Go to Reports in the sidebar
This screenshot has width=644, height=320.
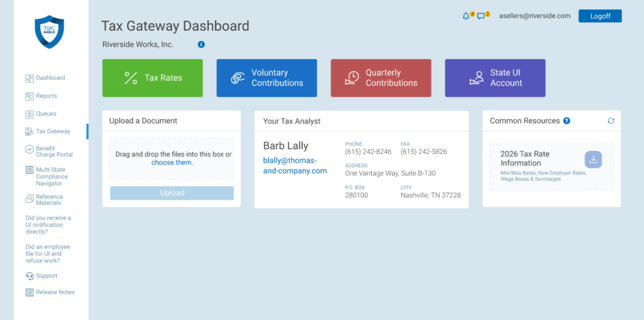tap(47, 96)
